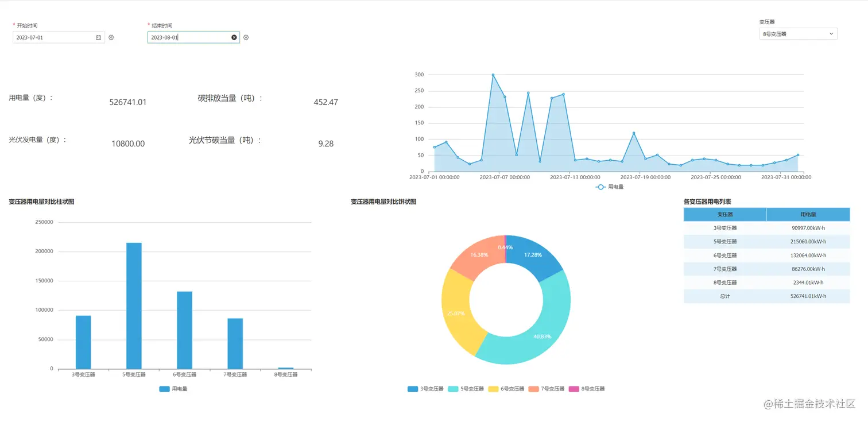
Task: Click the 碳排放当量 value 452.47
Action: (x=325, y=102)
